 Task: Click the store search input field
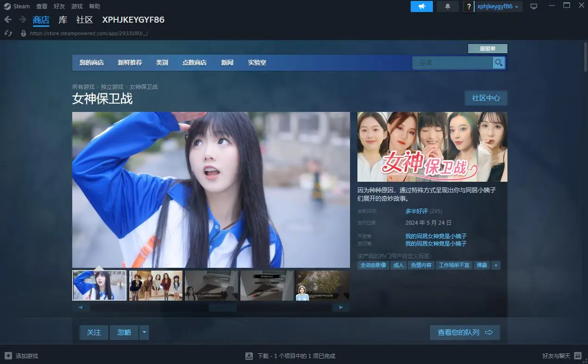coord(452,62)
